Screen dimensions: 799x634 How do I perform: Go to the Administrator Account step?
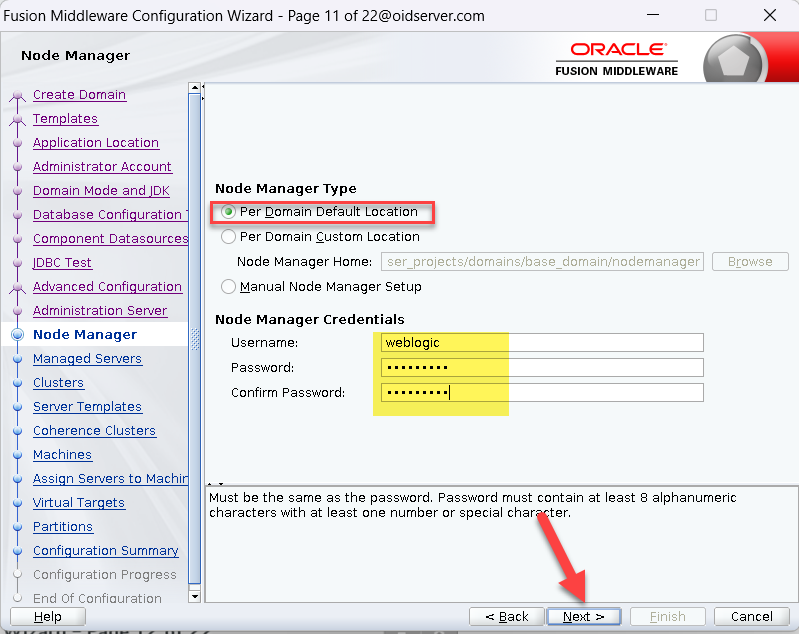pos(102,167)
